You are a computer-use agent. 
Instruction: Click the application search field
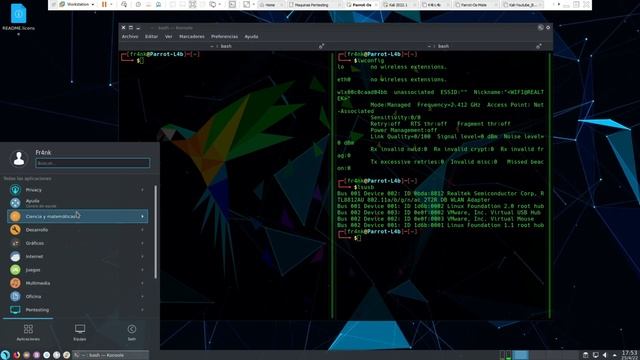93,163
